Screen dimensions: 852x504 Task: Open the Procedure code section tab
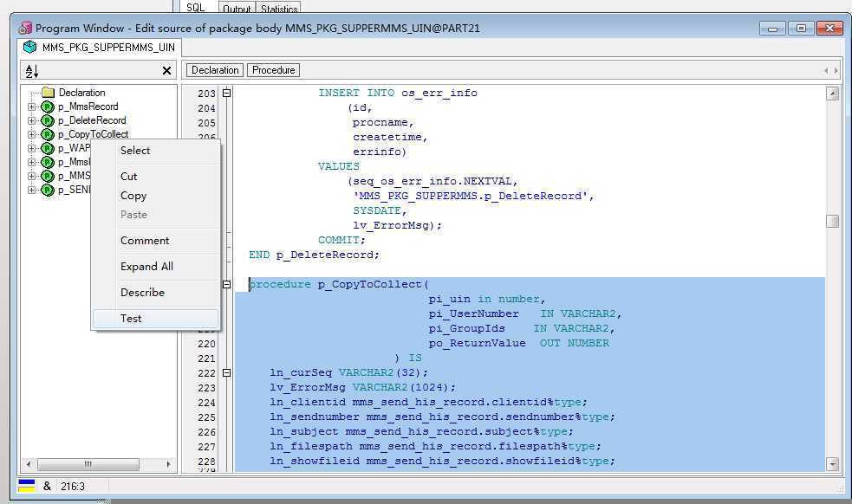273,70
